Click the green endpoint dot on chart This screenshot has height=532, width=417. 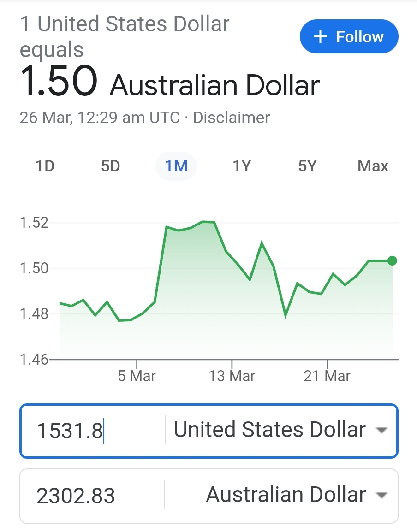point(392,261)
